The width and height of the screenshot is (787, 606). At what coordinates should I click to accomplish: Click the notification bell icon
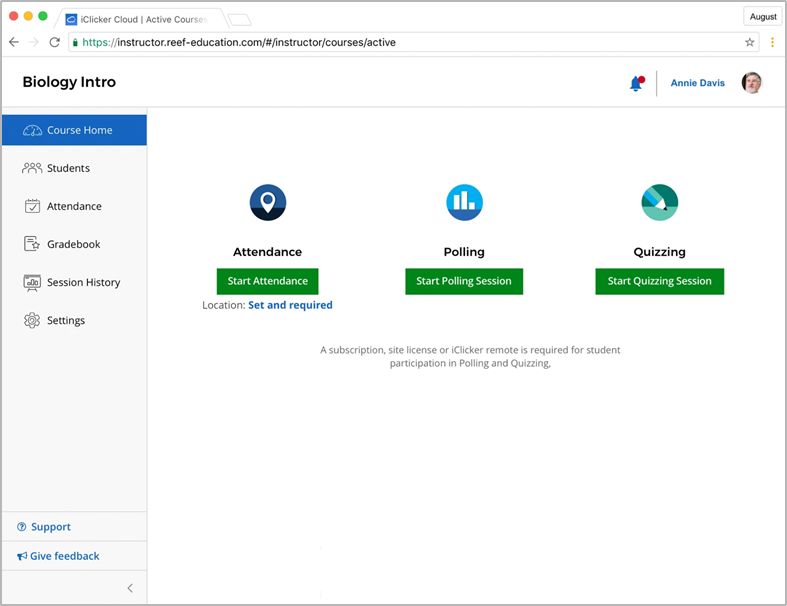(x=635, y=84)
